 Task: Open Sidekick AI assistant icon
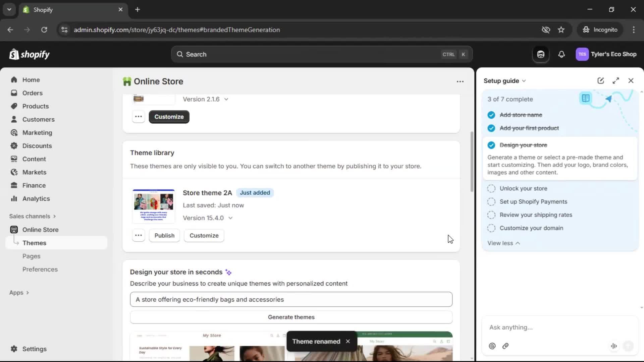click(x=540, y=54)
